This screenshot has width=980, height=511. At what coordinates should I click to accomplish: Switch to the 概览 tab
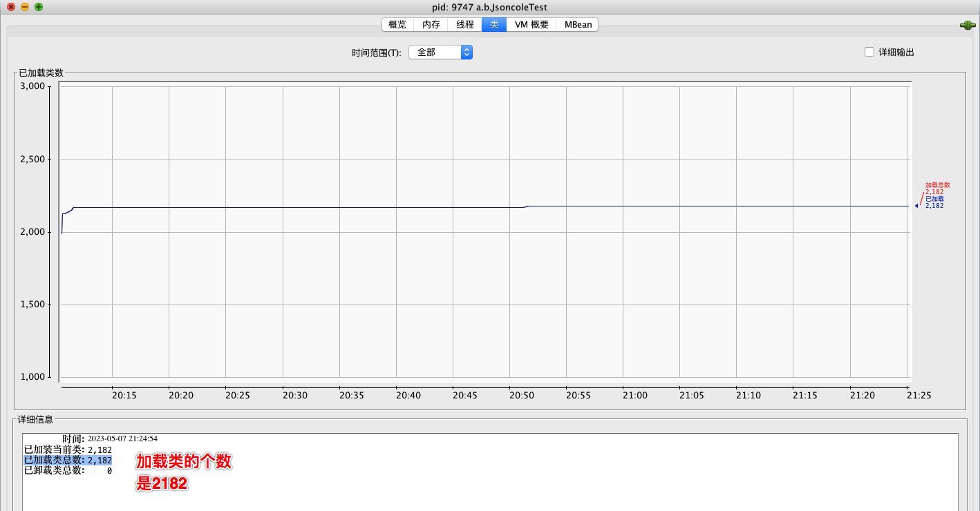coord(397,24)
